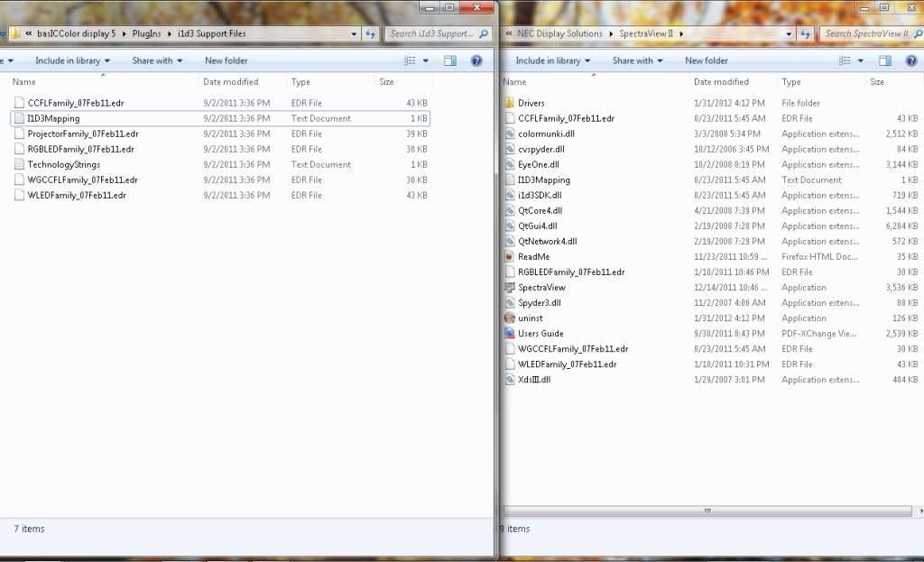Viewport: 924px width, 562px height.
Task: Change view layout in i1d3 Support Files window
Action: [410, 60]
